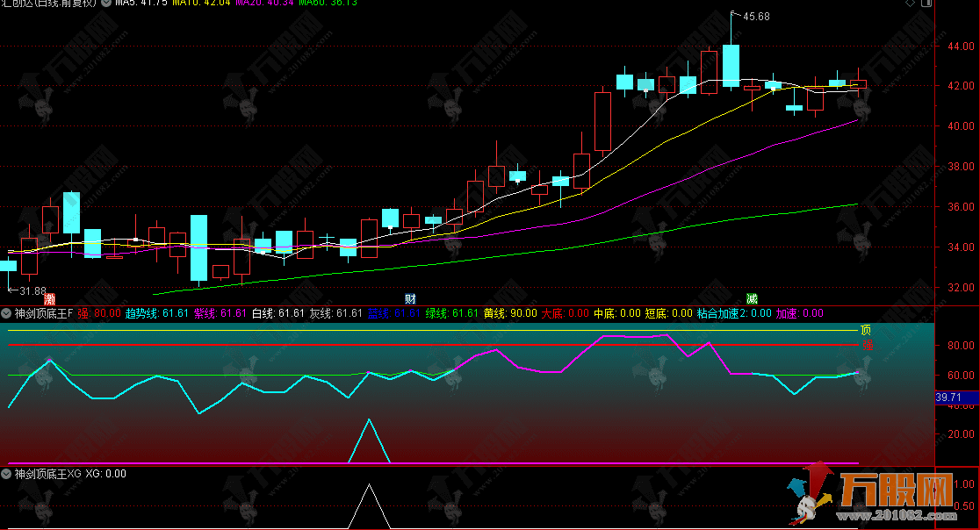Click the green 减 marker icon
980x530 pixels.
click(752, 298)
